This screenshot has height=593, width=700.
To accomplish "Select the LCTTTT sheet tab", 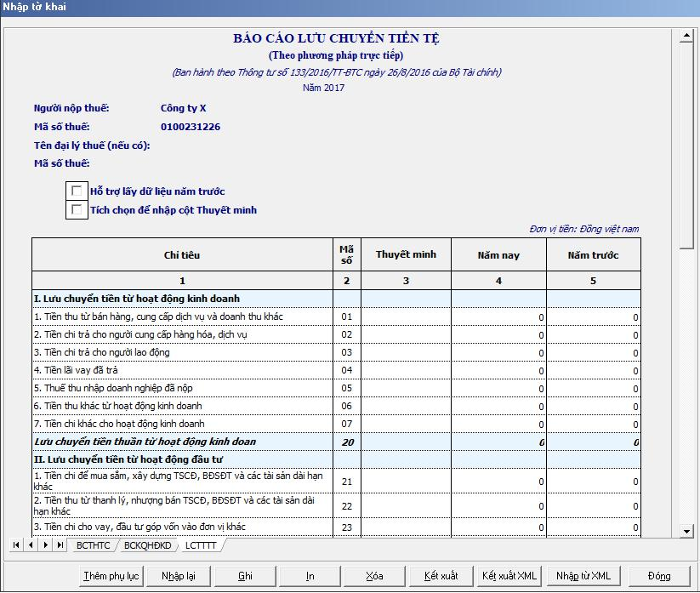I will (201, 545).
